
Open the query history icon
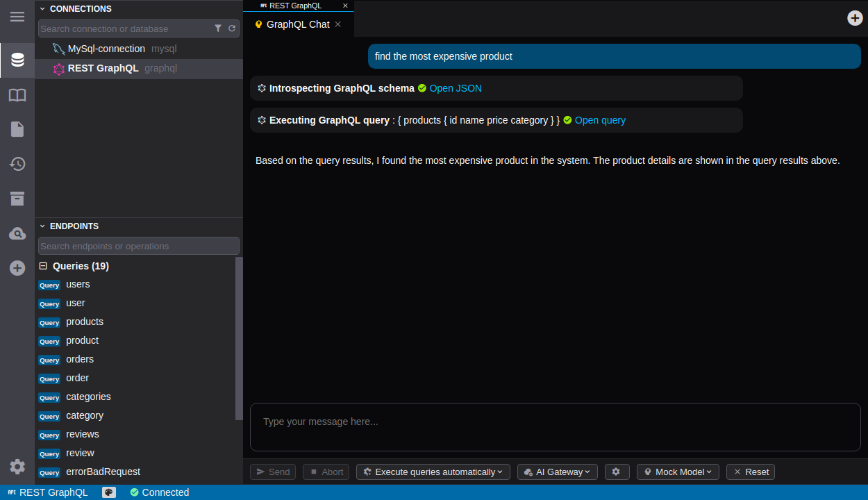[17, 164]
